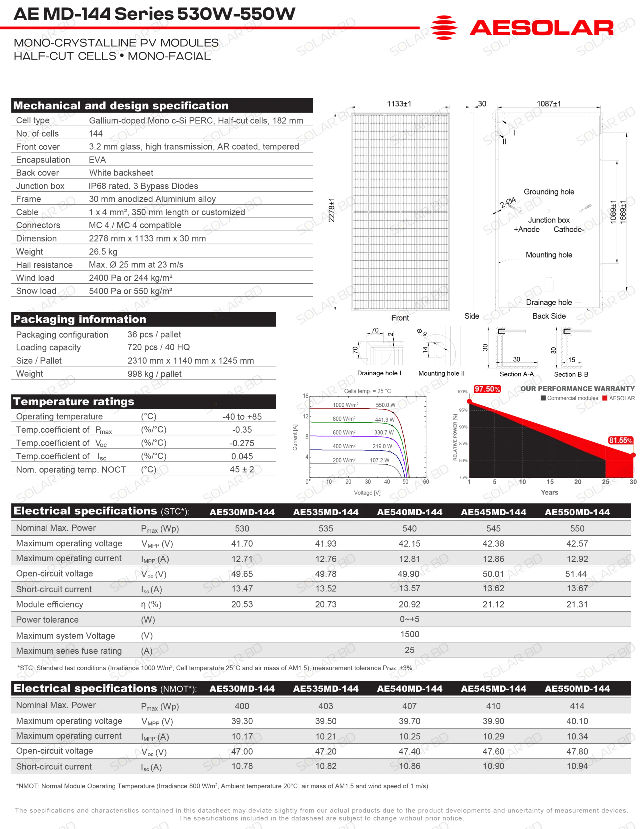
Task: Click the "Voltage [V]" axis label
Action: (367, 493)
